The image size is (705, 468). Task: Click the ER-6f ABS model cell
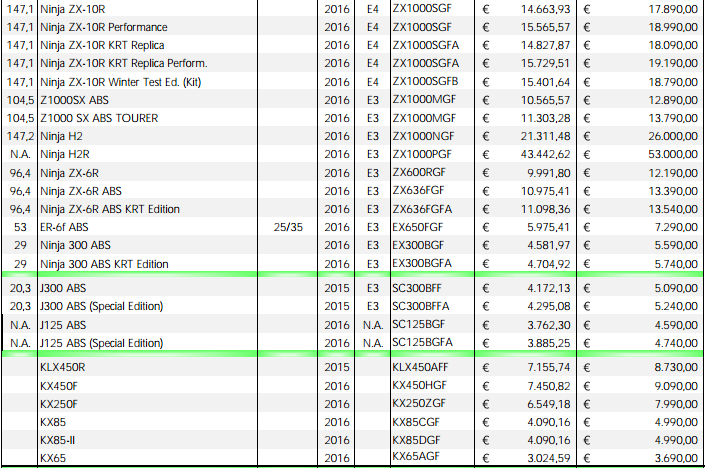(64, 227)
